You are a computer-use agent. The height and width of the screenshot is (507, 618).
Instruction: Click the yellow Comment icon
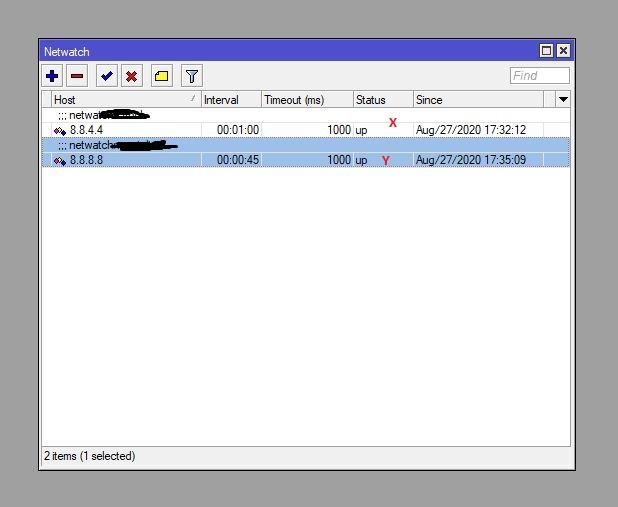[x=161, y=76]
